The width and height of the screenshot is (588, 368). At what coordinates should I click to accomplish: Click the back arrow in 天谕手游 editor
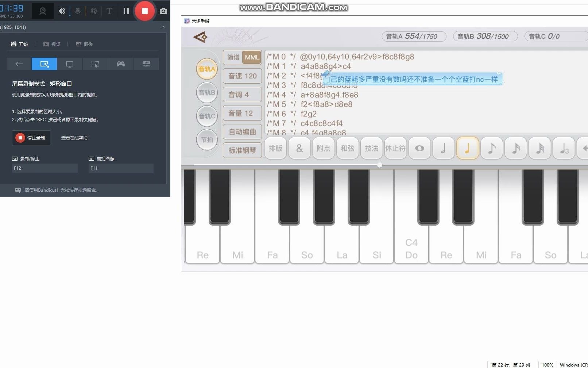click(200, 37)
